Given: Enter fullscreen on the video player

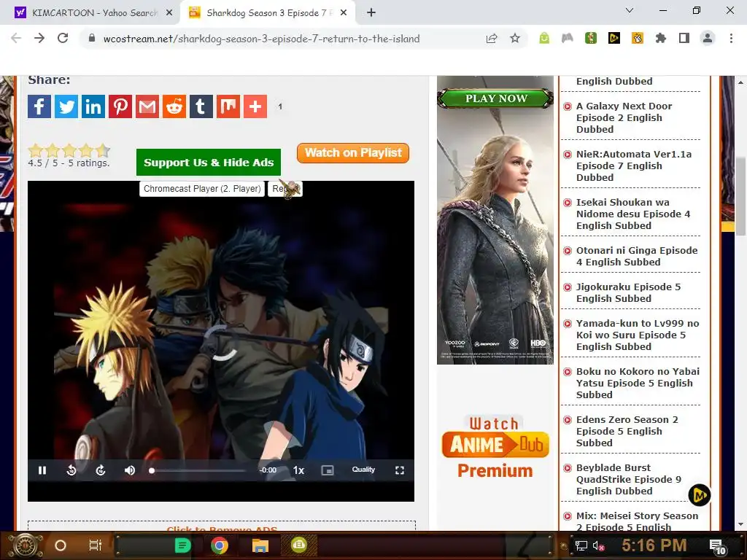Looking at the screenshot, I should pyautogui.click(x=400, y=470).
